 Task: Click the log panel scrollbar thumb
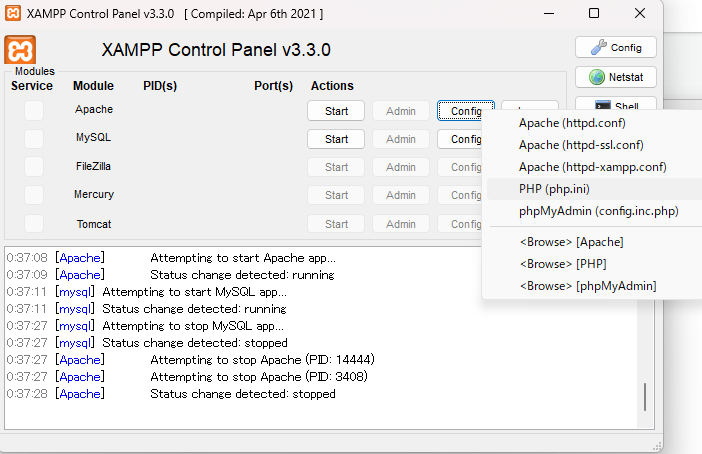(x=645, y=397)
